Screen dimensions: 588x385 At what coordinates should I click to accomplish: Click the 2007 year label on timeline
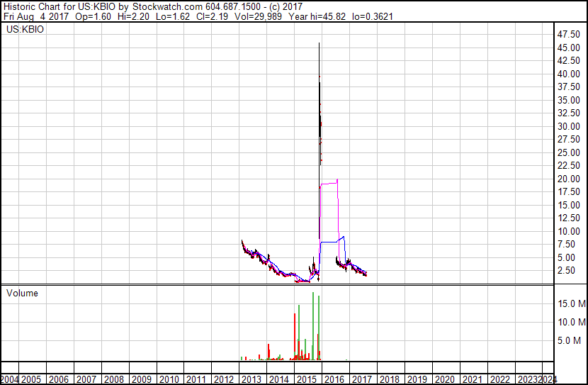tap(86, 379)
